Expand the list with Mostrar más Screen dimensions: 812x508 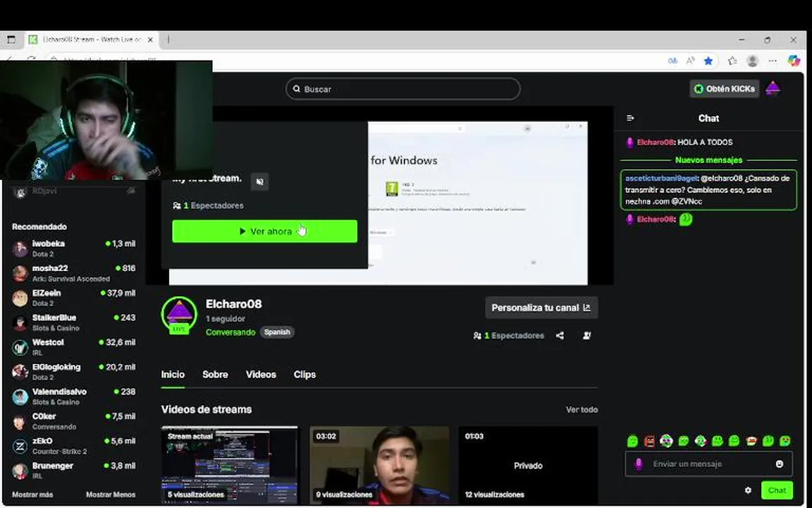click(32, 495)
